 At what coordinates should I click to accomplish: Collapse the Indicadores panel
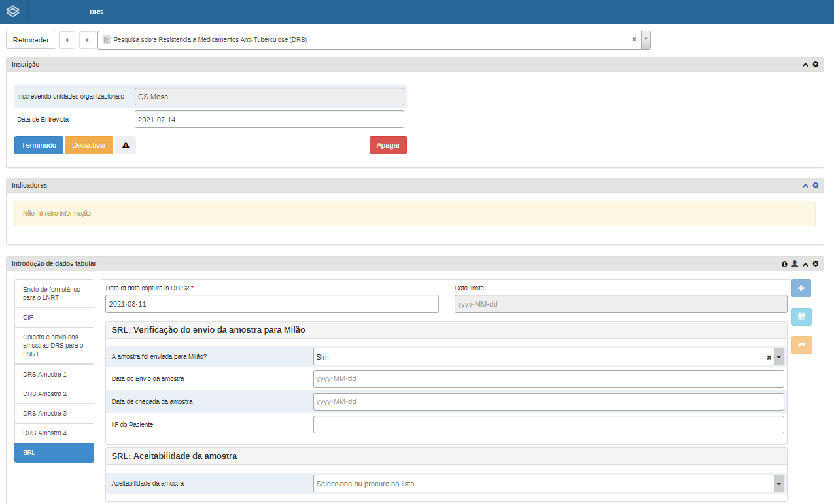805,186
